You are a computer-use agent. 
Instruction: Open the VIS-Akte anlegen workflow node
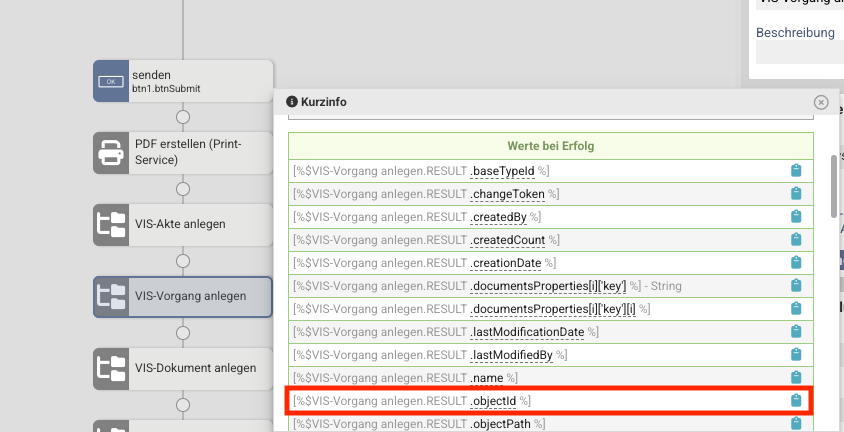point(183,225)
